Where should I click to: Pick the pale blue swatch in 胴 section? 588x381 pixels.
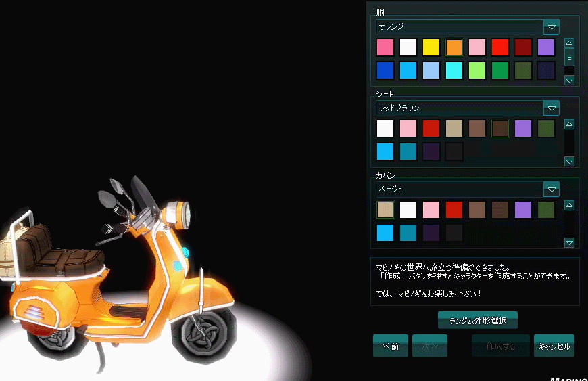(x=431, y=70)
